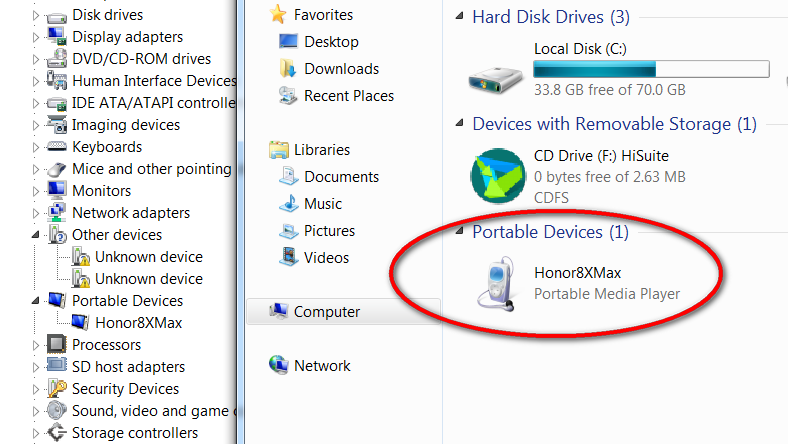
Task: Collapse the Devices with Removable Storage group
Action: point(459,123)
